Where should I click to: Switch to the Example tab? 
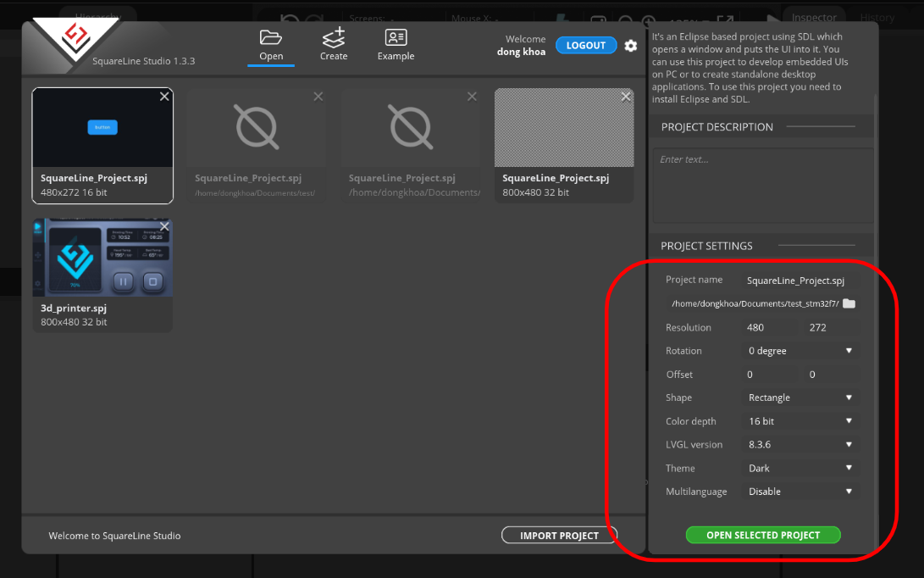(396, 46)
